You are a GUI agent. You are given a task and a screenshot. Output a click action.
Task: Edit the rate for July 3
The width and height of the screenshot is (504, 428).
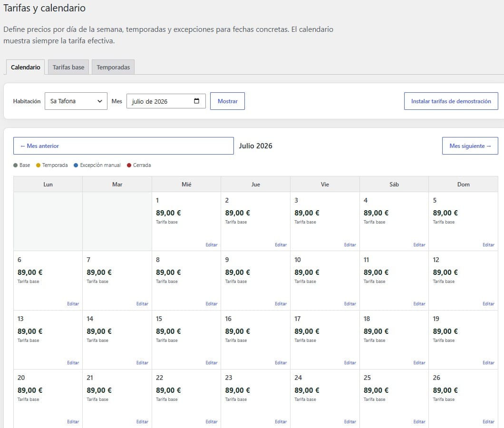coord(350,245)
